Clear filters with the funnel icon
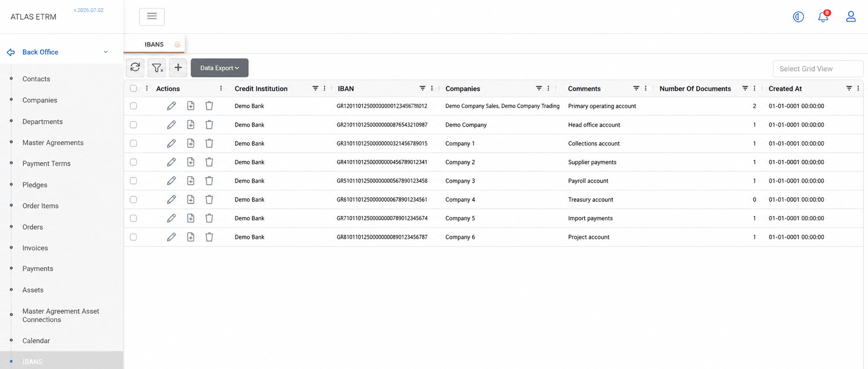The width and height of the screenshot is (868, 369). [157, 68]
